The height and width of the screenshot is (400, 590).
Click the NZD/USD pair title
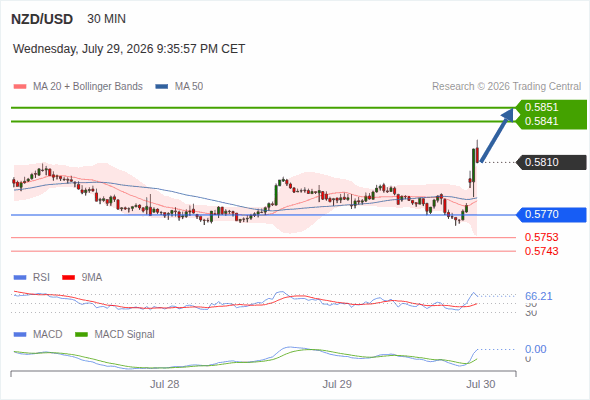[42, 19]
